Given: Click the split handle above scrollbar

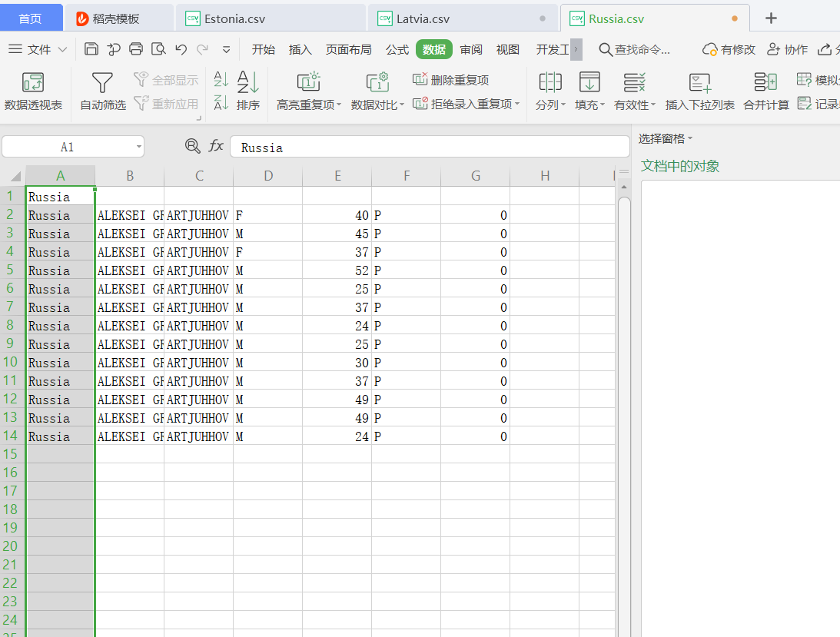Looking at the screenshot, I should pyautogui.click(x=623, y=172).
